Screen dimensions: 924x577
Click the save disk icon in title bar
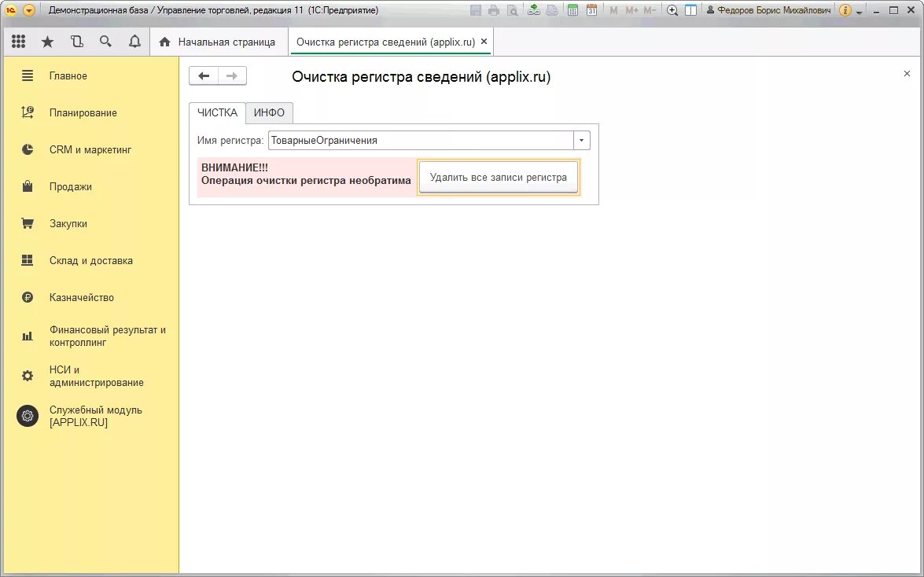pos(476,10)
